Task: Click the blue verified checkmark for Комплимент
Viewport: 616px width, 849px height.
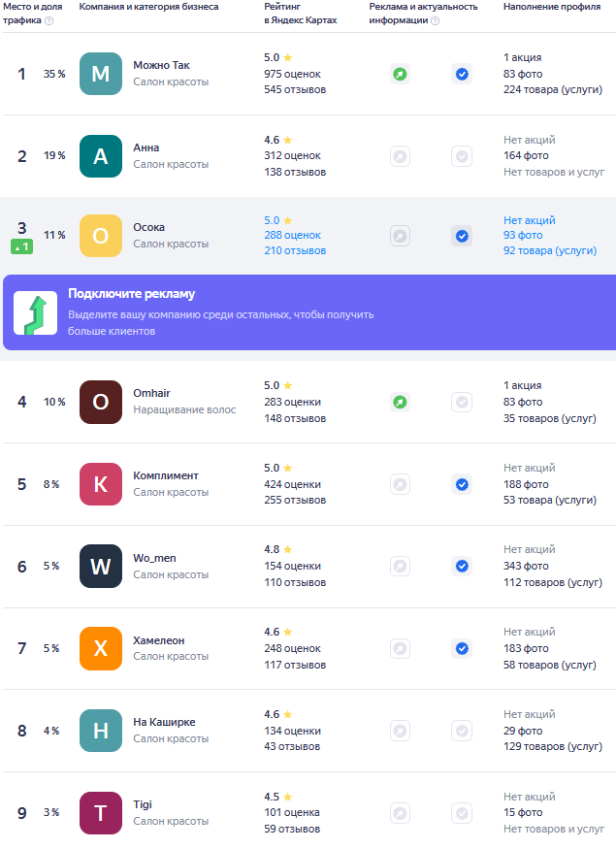Action: 462,484
